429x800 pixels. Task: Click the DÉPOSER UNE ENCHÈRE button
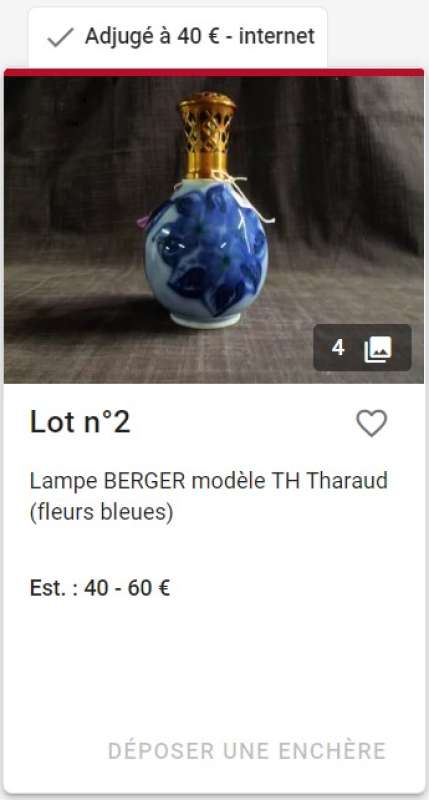247,751
